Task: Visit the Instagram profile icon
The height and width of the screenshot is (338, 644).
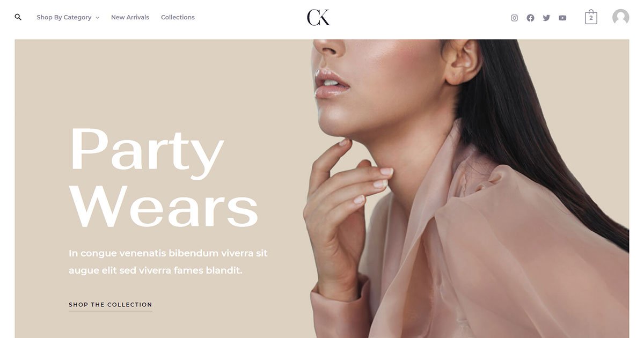Action: pyautogui.click(x=514, y=18)
